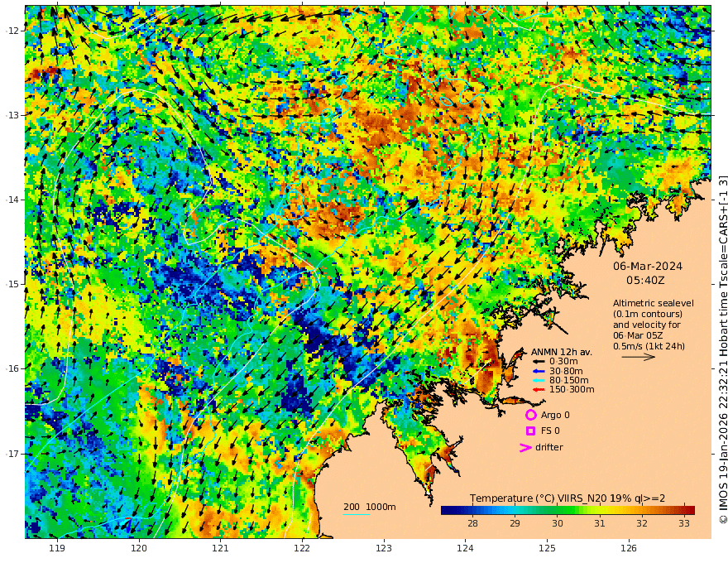Viewport: 728px width, 563px height.
Task: Click the 0.5m/s velocity reference arrow
Action: coord(639,357)
